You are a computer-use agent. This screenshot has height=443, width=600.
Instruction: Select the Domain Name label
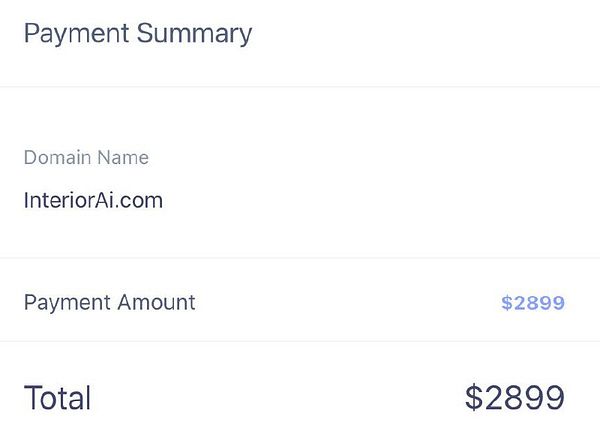point(86,158)
